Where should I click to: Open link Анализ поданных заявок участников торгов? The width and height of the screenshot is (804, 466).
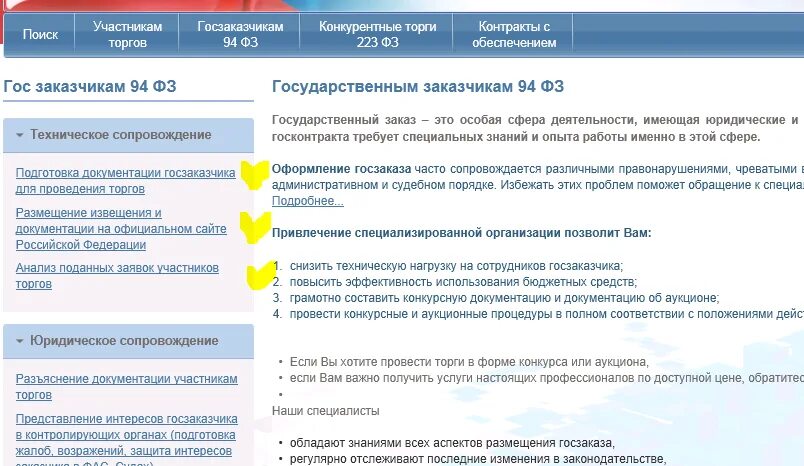pyautogui.click(x=117, y=276)
